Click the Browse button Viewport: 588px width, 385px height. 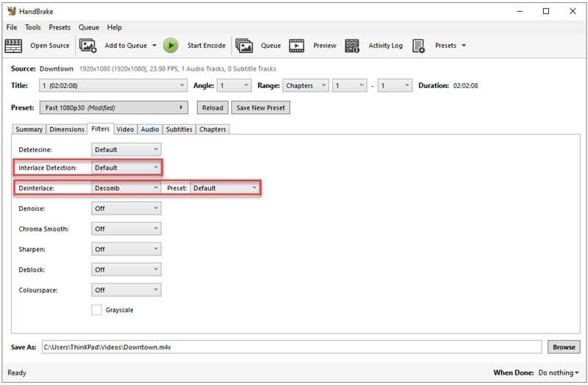point(564,347)
